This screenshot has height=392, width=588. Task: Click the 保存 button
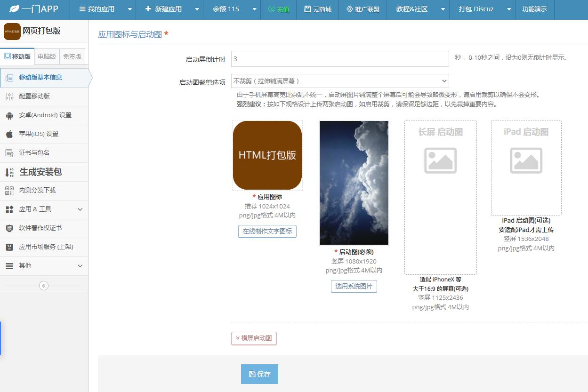pyautogui.click(x=259, y=374)
